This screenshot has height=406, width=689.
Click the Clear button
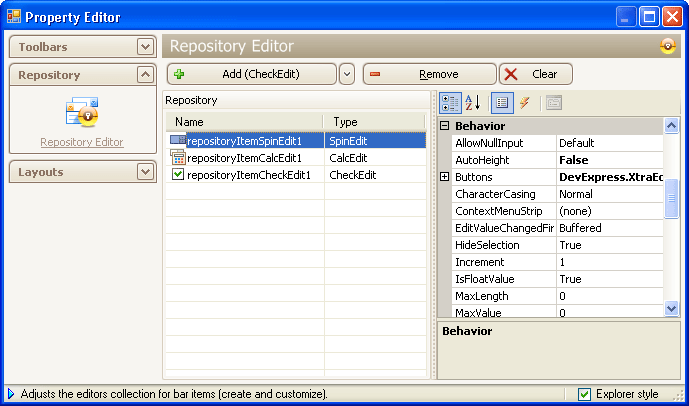[536, 74]
